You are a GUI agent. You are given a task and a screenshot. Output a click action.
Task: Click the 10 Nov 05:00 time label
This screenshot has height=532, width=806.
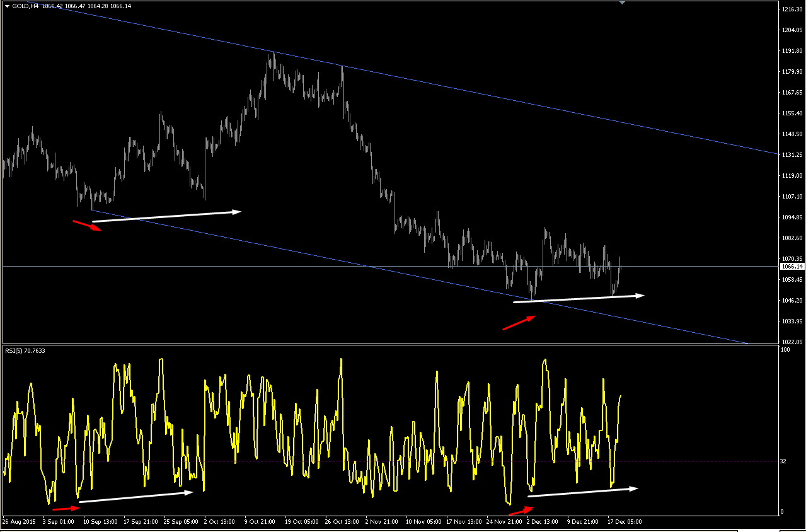(x=423, y=522)
